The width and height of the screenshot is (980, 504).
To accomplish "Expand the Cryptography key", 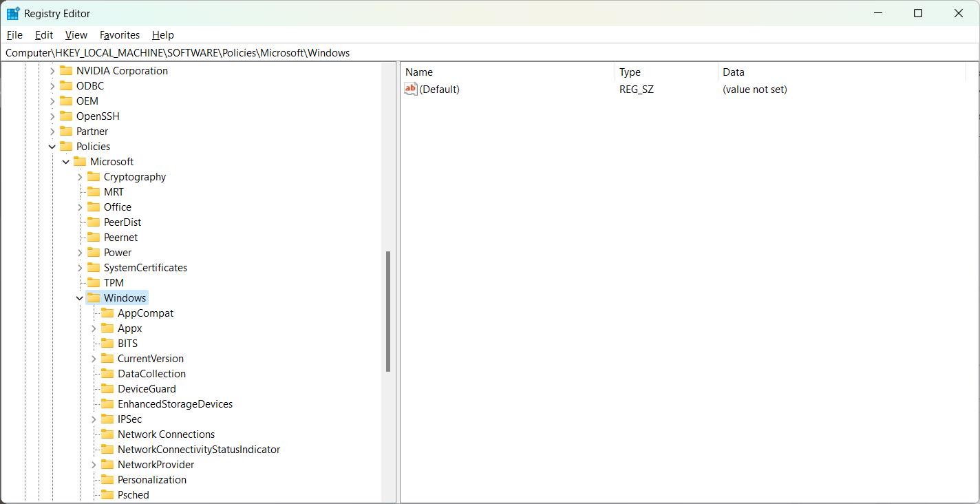I will 80,177.
